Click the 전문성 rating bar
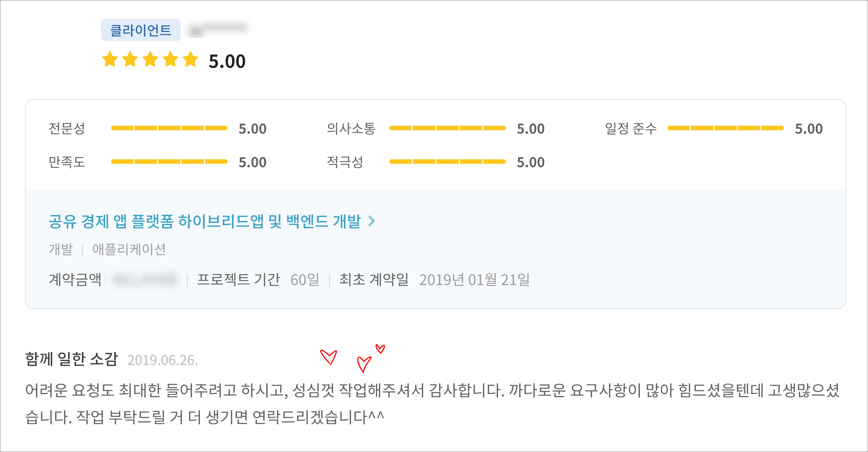 (169, 128)
